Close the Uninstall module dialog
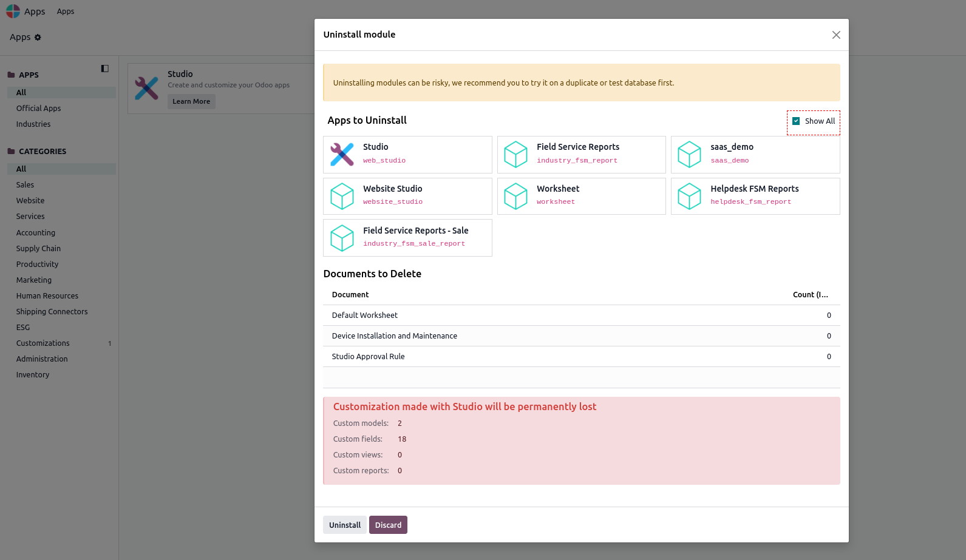Viewport: 966px width, 560px height. [x=836, y=35]
